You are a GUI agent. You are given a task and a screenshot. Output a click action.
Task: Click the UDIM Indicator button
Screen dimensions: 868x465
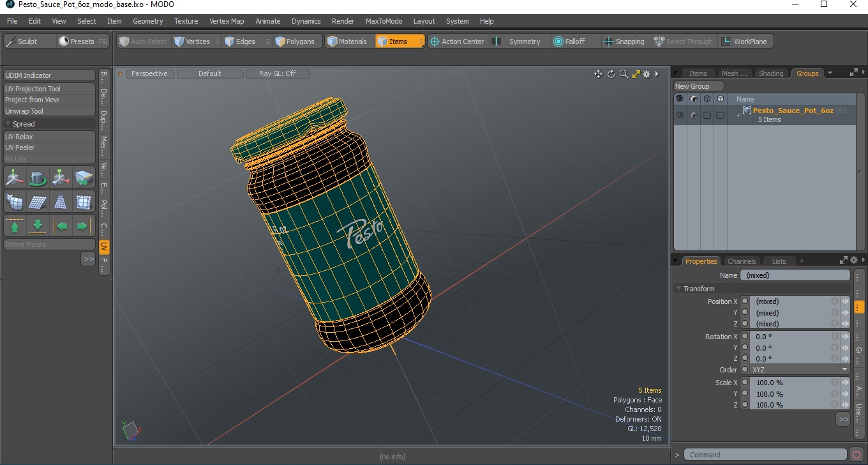coord(49,75)
